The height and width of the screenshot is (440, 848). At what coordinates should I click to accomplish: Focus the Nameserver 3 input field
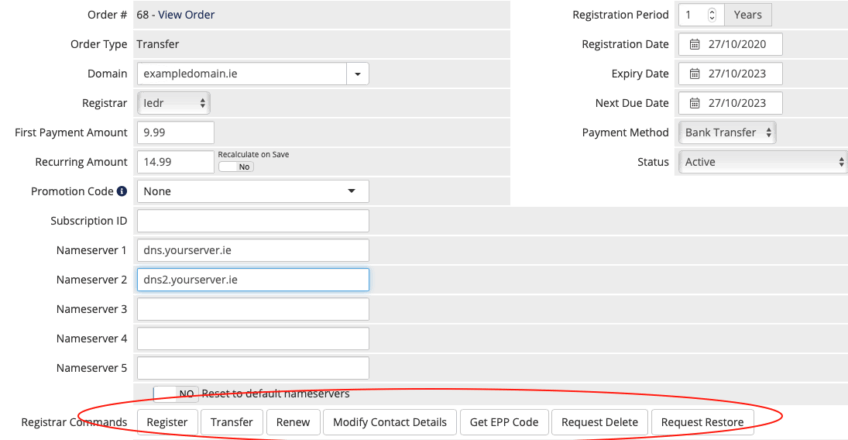click(253, 309)
